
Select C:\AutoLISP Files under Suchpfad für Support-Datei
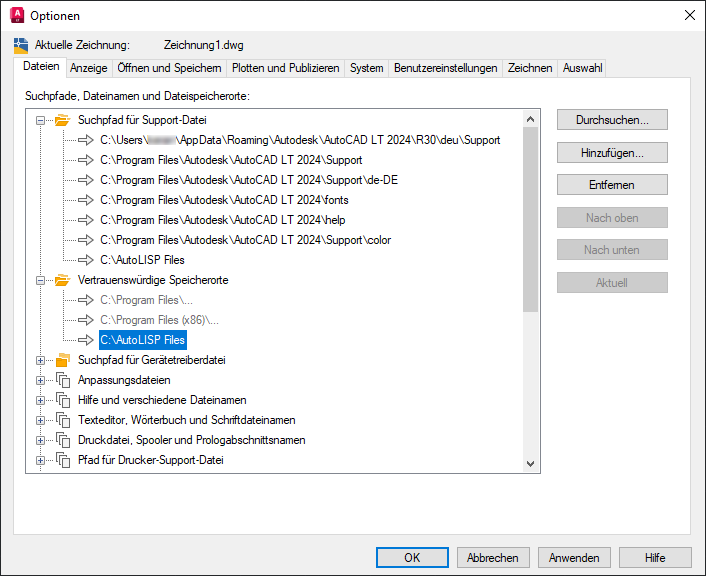pos(142,260)
